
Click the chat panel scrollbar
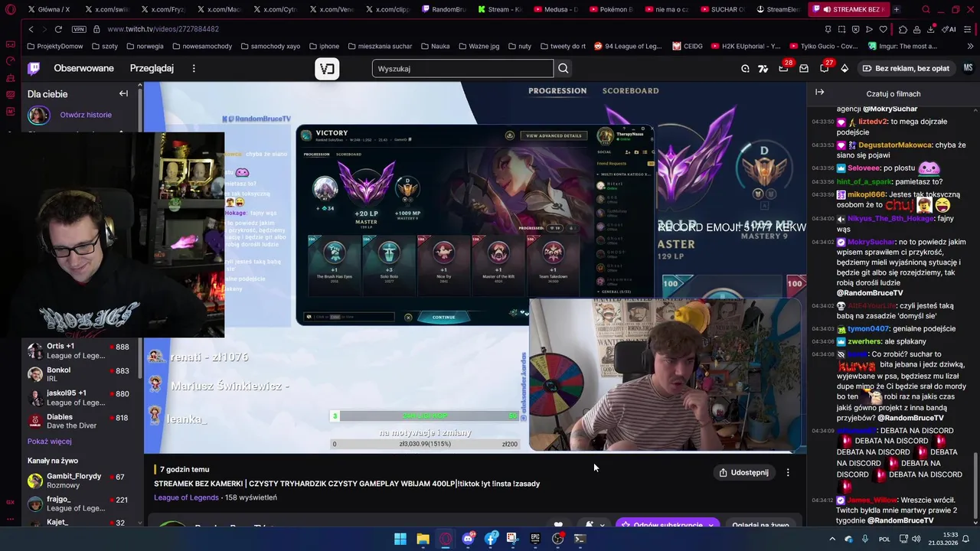click(x=975, y=486)
